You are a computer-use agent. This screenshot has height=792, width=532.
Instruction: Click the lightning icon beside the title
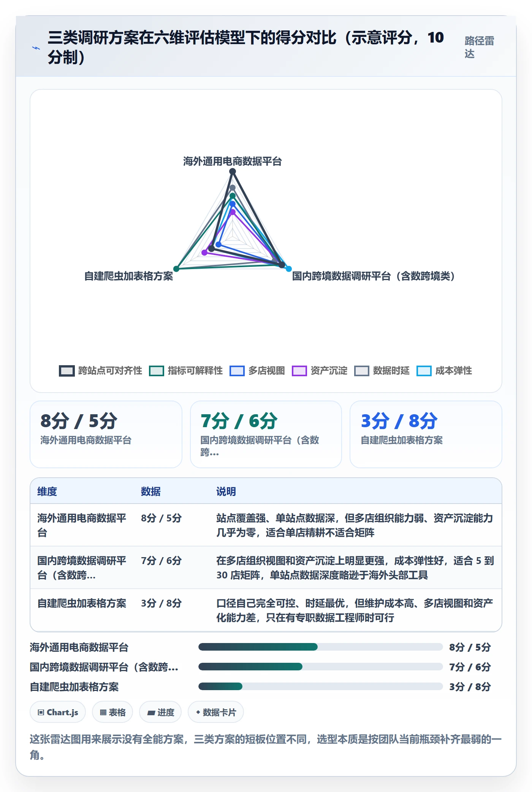(x=36, y=48)
